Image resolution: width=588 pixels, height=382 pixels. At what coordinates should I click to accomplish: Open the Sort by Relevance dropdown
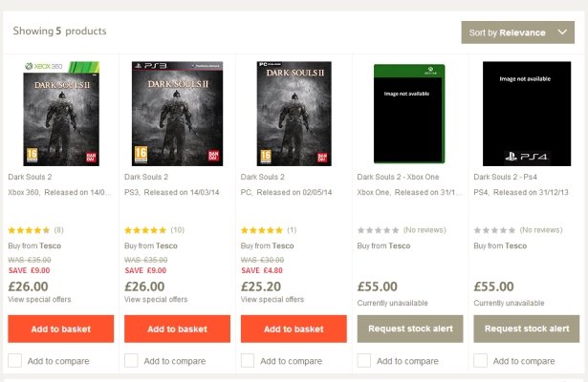pos(517,32)
